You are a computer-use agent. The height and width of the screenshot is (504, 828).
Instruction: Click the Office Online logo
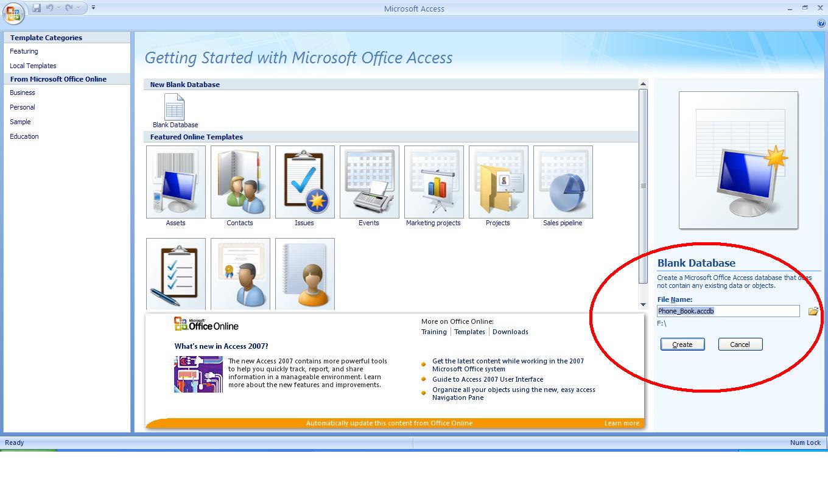(x=206, y=324)
